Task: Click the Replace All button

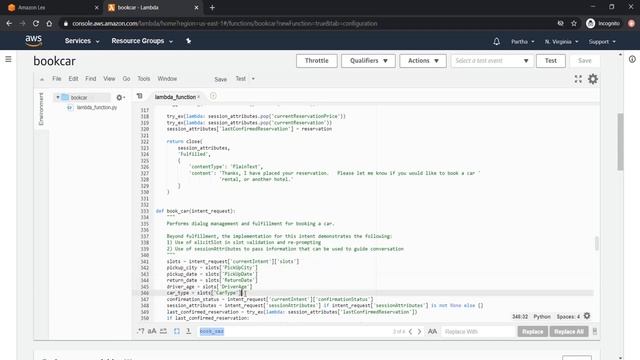Action: tap(569, 331)
